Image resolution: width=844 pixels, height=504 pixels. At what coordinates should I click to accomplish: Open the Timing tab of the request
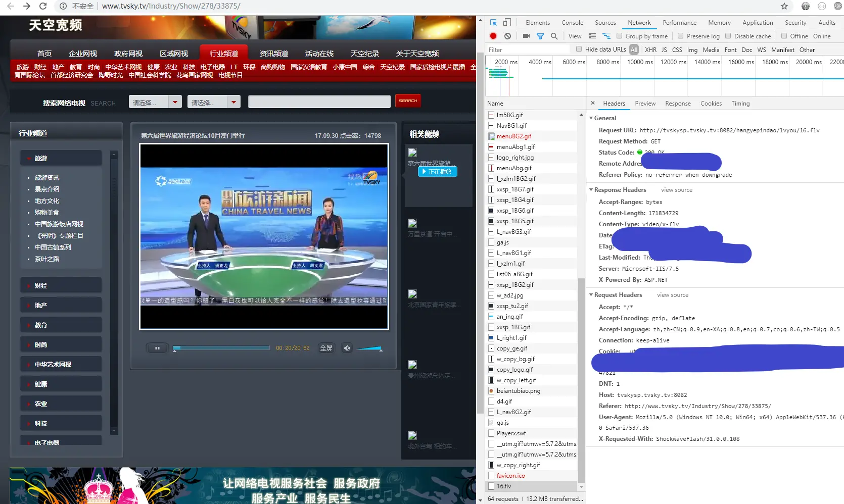740,103
